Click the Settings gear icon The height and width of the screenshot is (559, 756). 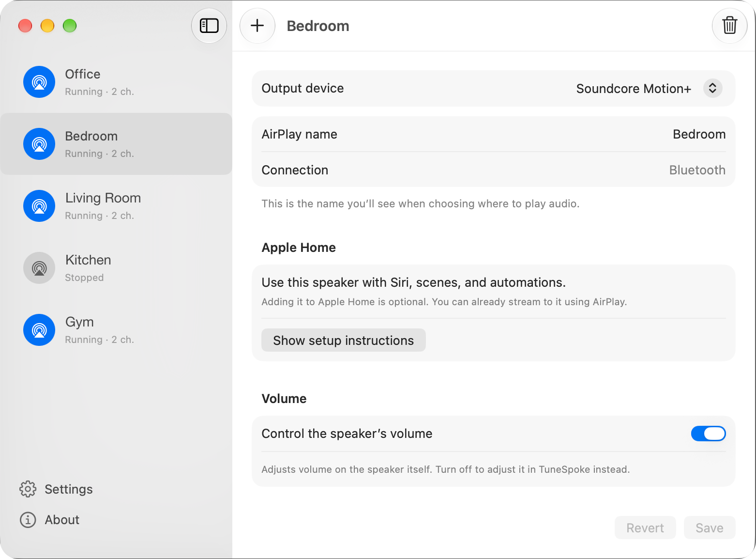point(28,489)
